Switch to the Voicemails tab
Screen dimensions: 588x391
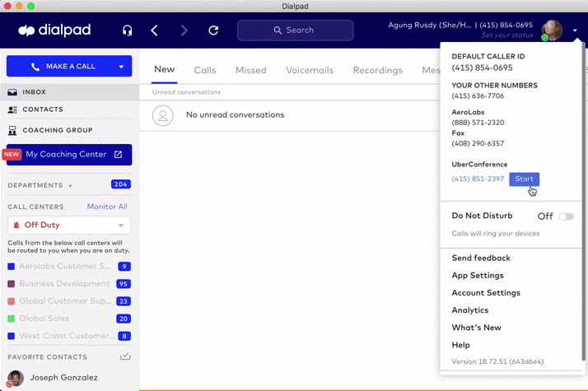pyautogui.click(x=310, y=70)
